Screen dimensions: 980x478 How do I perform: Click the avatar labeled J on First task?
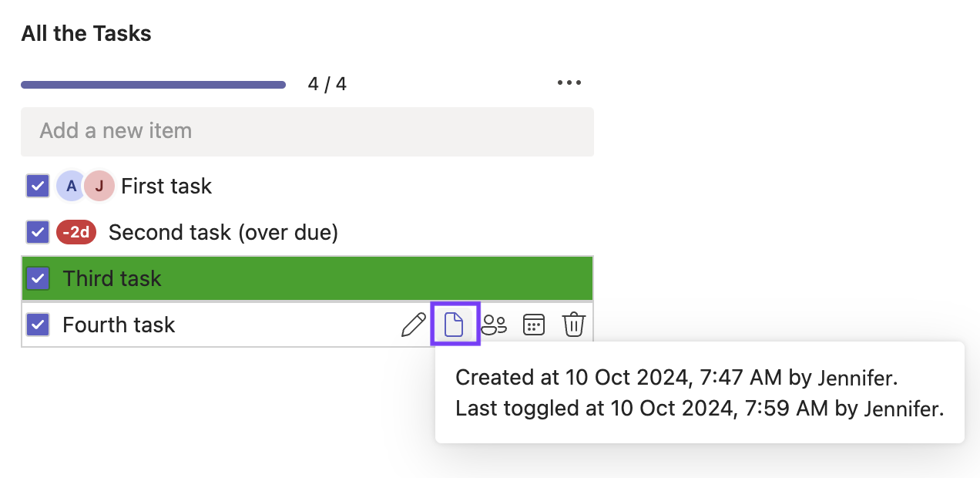[99, 186]
